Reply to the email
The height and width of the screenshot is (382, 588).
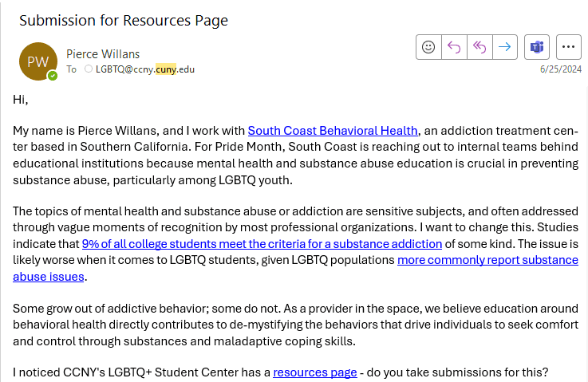454,47
